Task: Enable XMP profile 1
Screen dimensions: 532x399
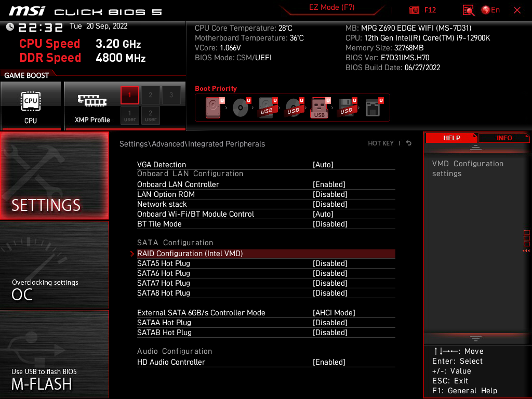Action: click(129, 95)
